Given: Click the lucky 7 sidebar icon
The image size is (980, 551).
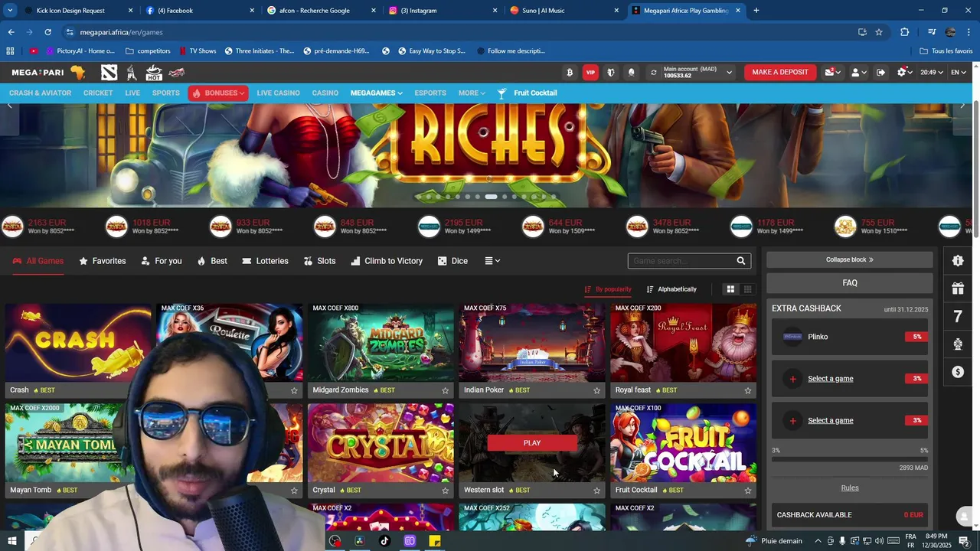Looking at the screenshot, I should click(958, 316).
